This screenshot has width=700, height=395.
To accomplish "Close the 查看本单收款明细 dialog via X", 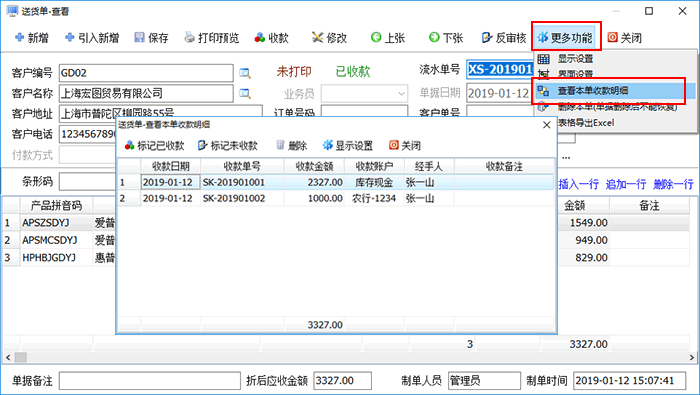I will (x=546, y=125).
